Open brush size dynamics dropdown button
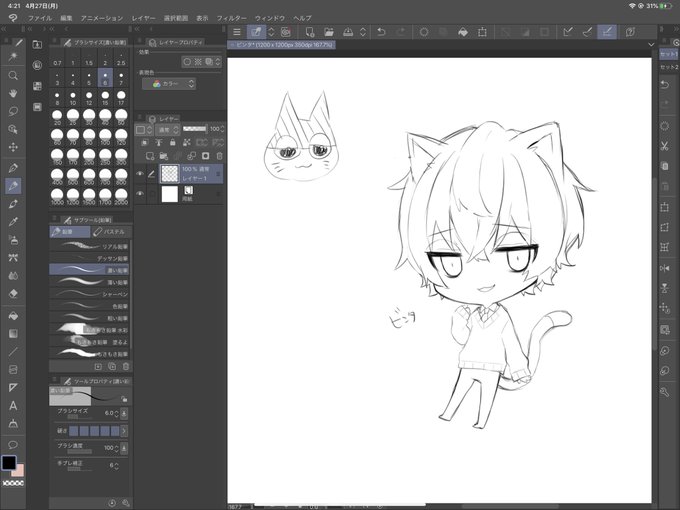The height and width of the screenshot is (510, 680). click(x=124, y=413)
